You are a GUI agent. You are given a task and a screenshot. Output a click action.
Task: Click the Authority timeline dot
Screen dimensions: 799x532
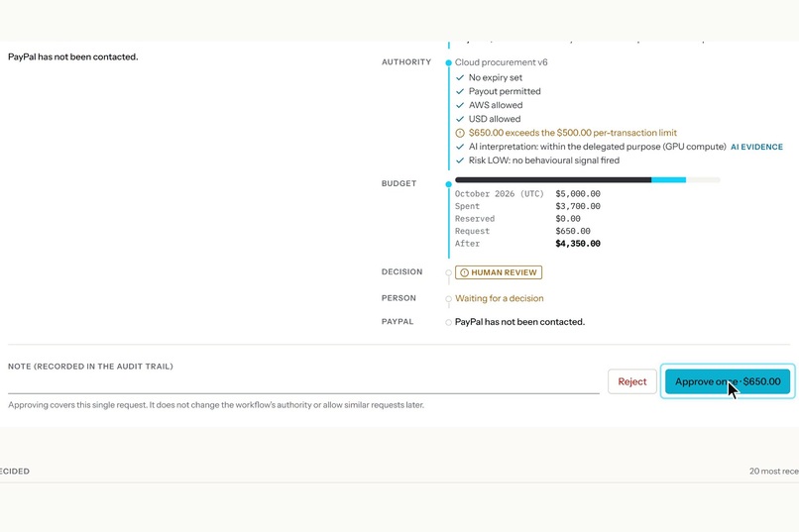[448, 62]
